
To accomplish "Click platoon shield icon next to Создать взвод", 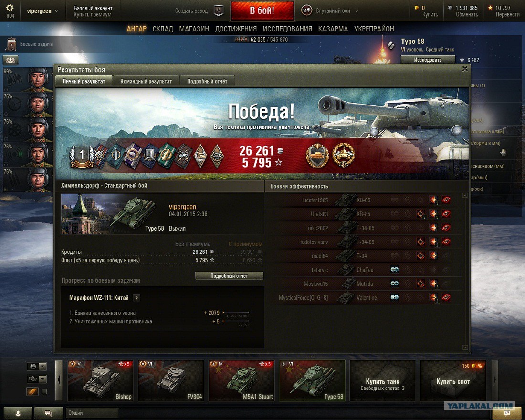I will [x=219, y=10].
